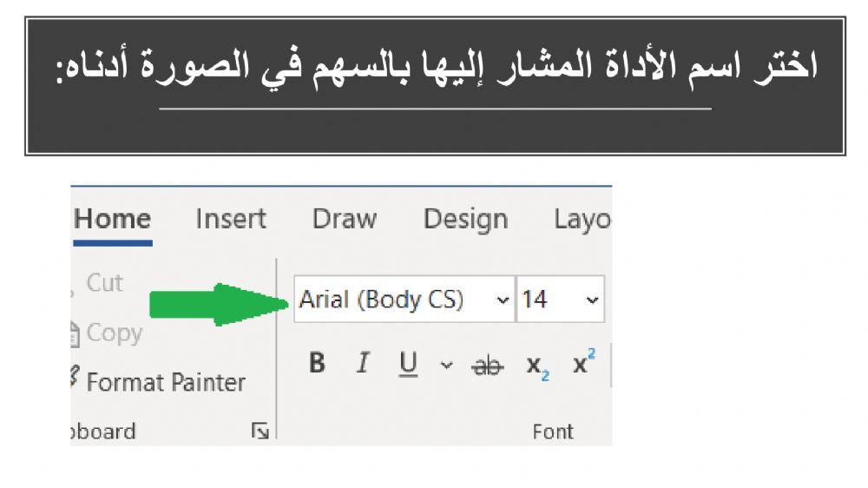Switch to the Home ribbon tab
Screen dimensions: 868x488
tap(112, 219)
